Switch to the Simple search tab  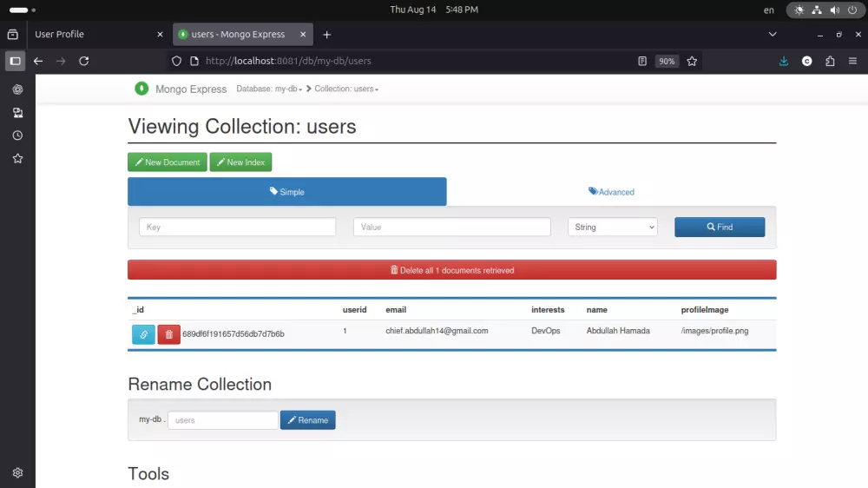286,192
